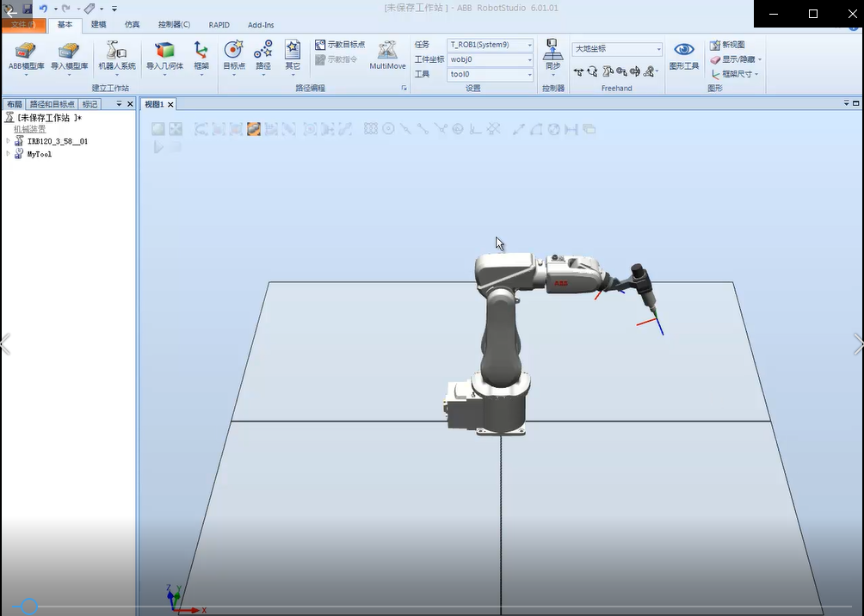Open the 文件 file tab

pyautogui.click(x=24, y=25)
